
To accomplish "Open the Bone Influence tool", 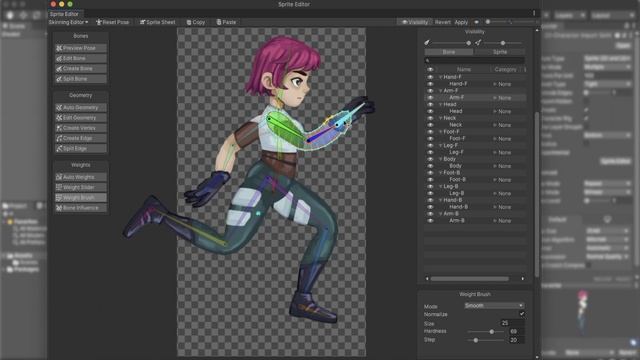I will point(80,208).
